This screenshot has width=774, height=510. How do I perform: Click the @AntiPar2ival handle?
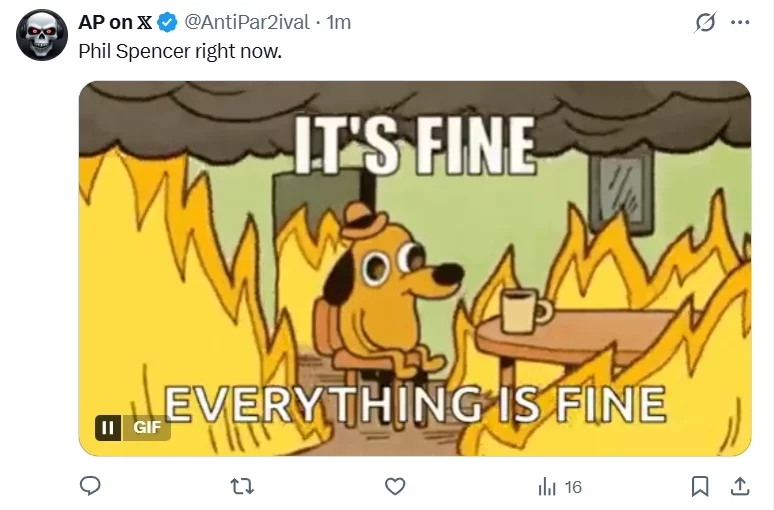click(x=247, y=22)
